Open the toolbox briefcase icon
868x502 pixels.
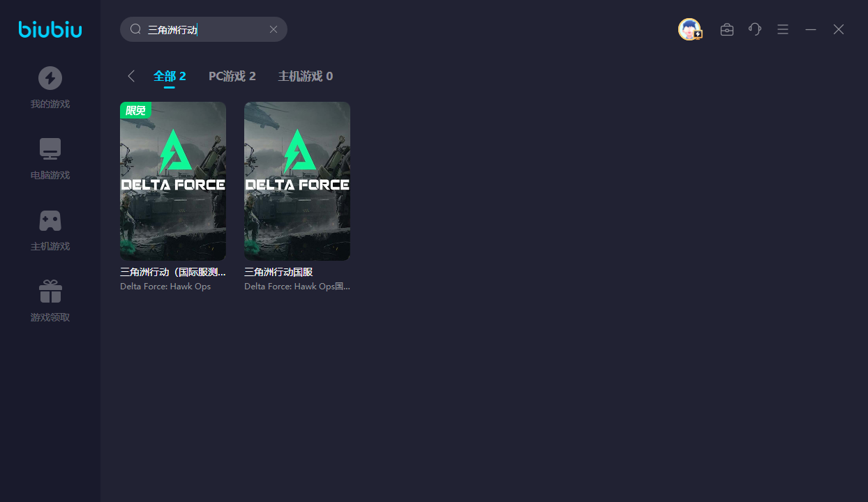[x=727, y=29]
